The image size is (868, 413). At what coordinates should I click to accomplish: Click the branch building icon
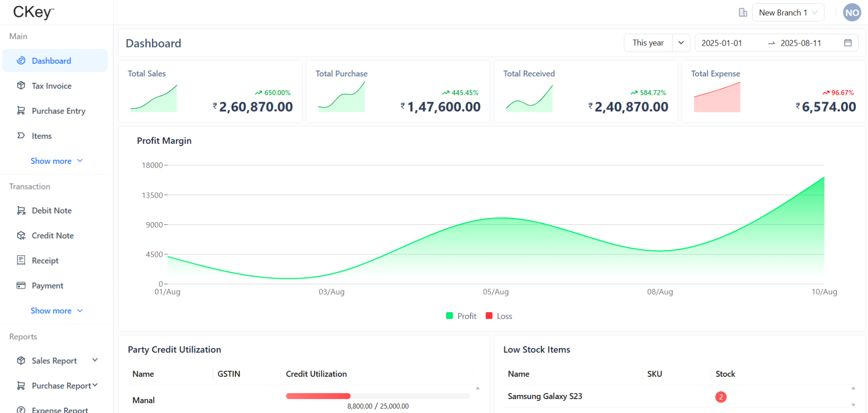[x=743, y=13]
